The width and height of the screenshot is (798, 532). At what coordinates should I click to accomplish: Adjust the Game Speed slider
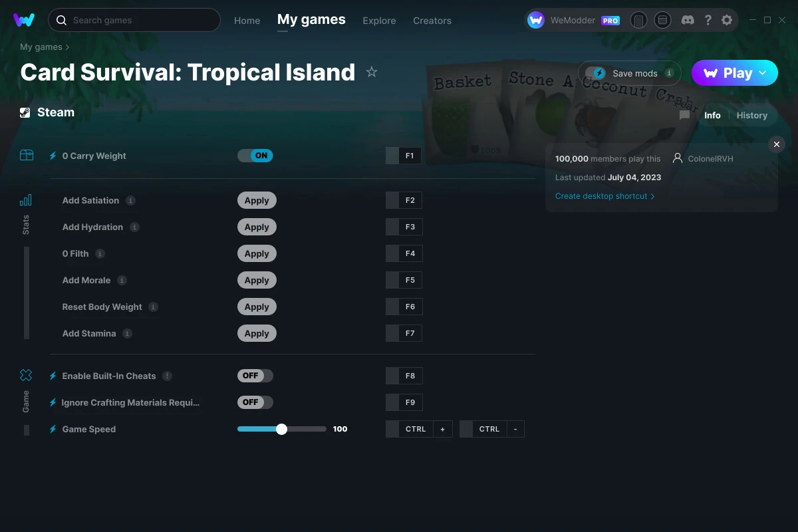(x=281, y=429)
